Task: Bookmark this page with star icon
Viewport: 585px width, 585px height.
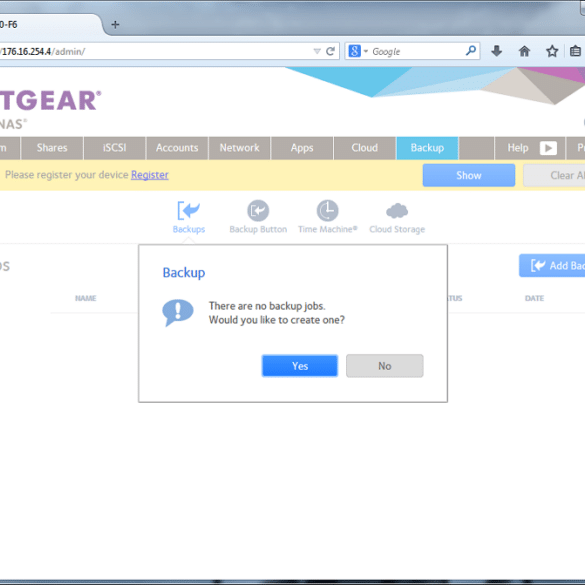Action: [x=552, y=51]
